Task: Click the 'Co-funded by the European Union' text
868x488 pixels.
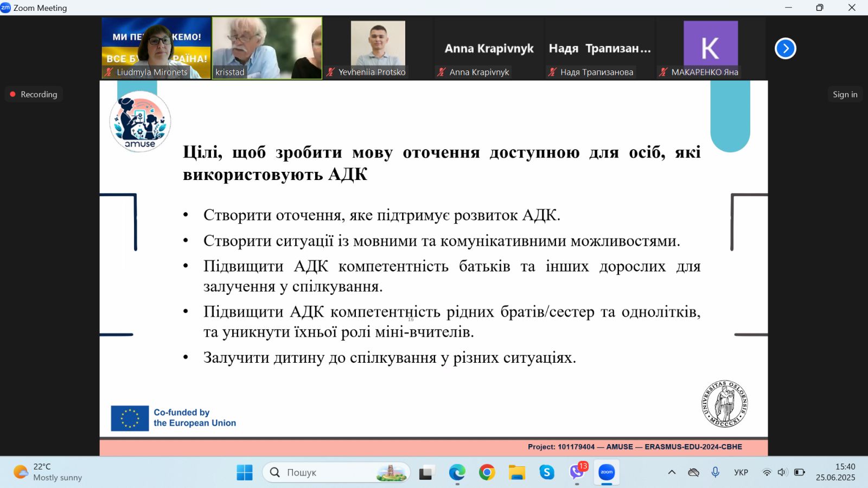Action: pyautogui.click(x=195, y=418)
